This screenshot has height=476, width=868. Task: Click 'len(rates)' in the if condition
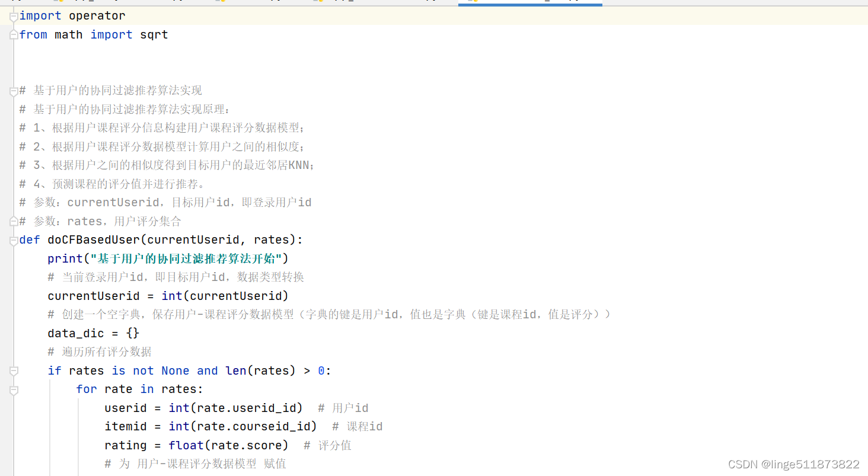[260, 371]
